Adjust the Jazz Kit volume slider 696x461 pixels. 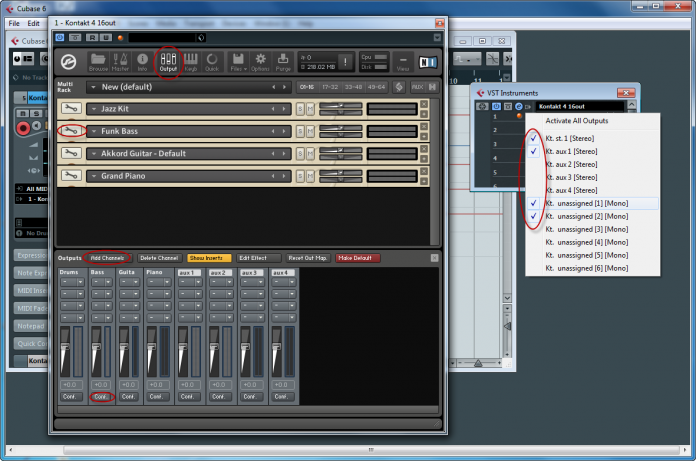click(x=341, y=106)
